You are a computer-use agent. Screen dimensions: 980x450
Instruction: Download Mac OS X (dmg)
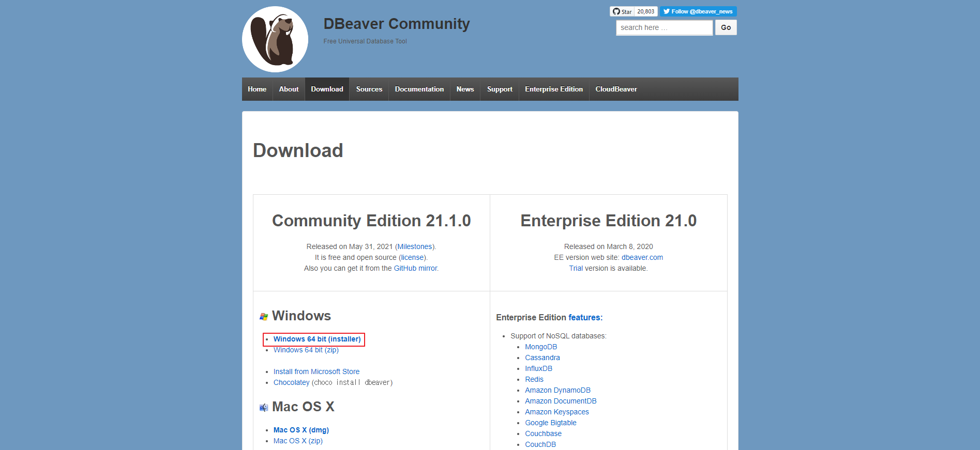(x=301, y=430)
